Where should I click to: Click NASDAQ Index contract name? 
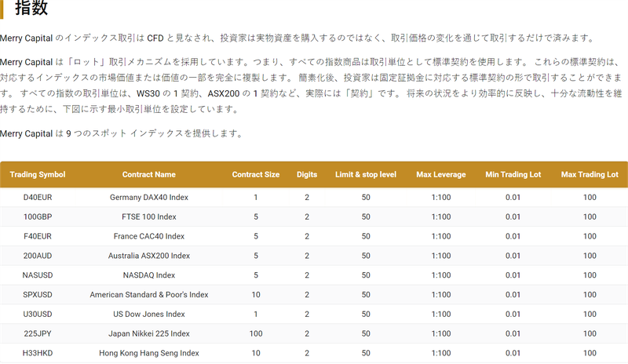click(x=149, y=275)
